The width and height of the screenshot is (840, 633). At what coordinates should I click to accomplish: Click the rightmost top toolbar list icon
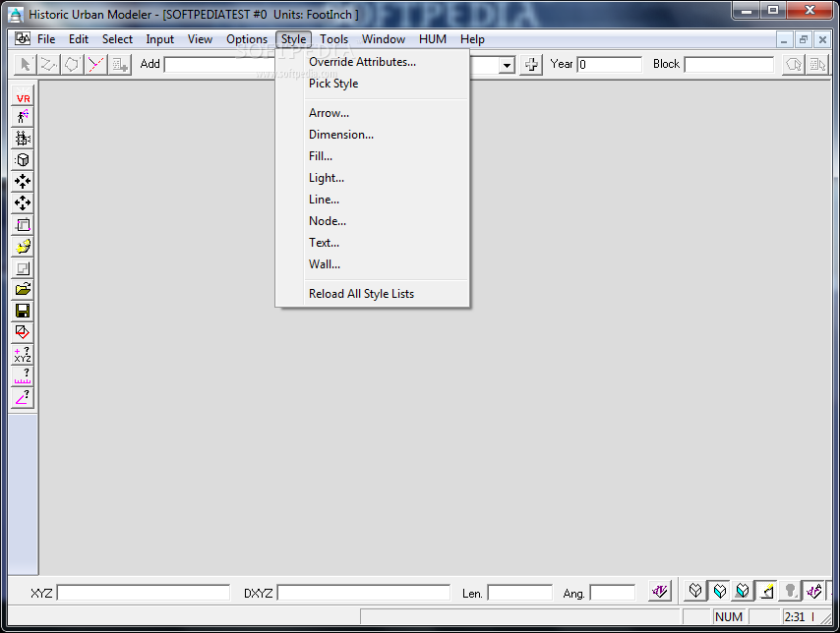pyautogui.click(x=817, y=65)
